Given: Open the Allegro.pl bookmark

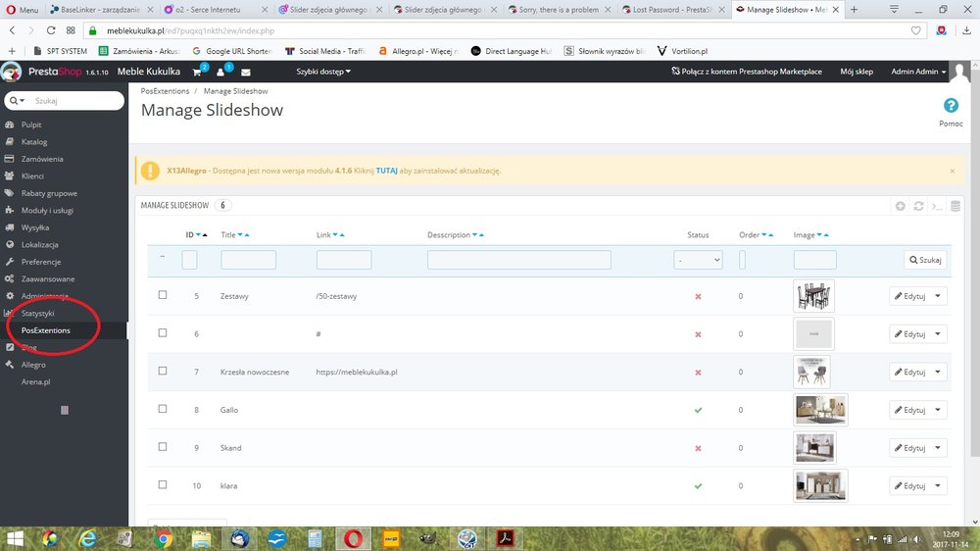Looking at the screenshot, I should (x=418, y=51).
